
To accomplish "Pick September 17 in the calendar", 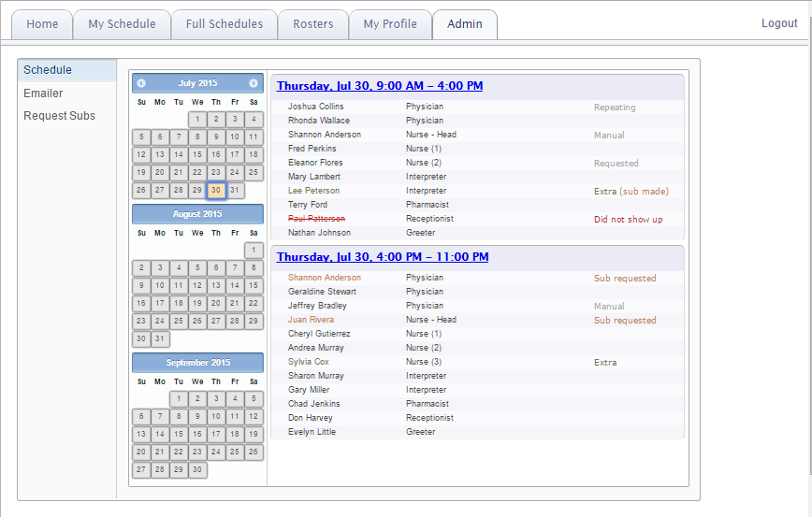I will pos(216,434).
